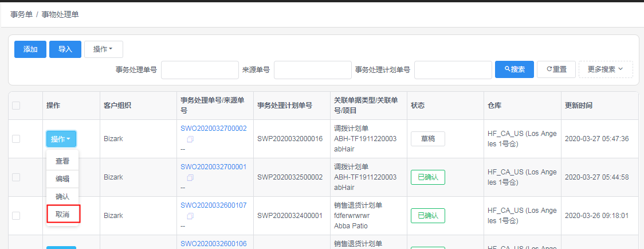Tick the select-all checkbox in table header
The width and height of the screenshot is (644, 249).
point(16,106)
